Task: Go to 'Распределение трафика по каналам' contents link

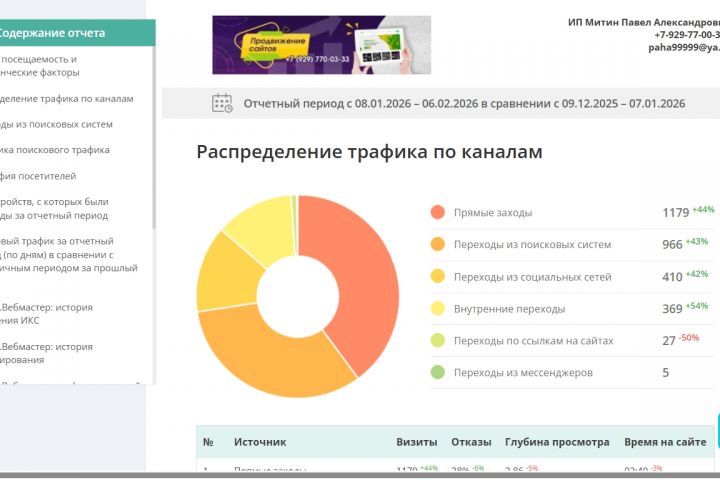Action: pyautogui.click(x=67, y=99)
